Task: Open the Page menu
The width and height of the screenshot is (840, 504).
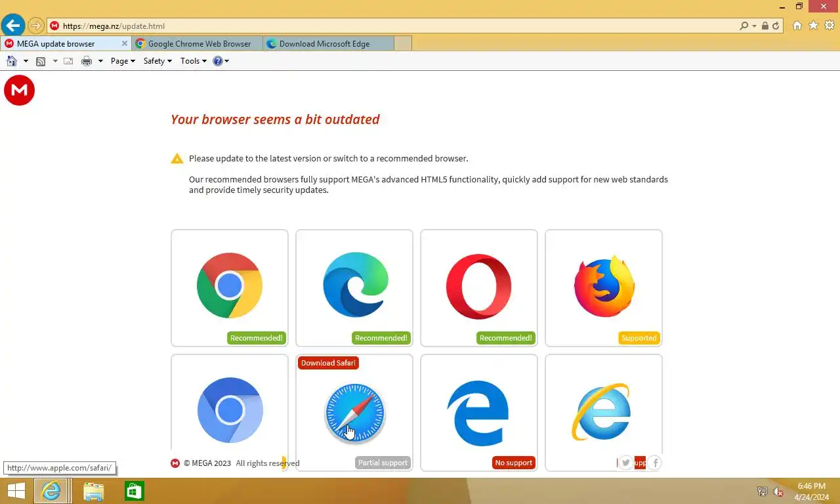Action: tap(123, 61)
